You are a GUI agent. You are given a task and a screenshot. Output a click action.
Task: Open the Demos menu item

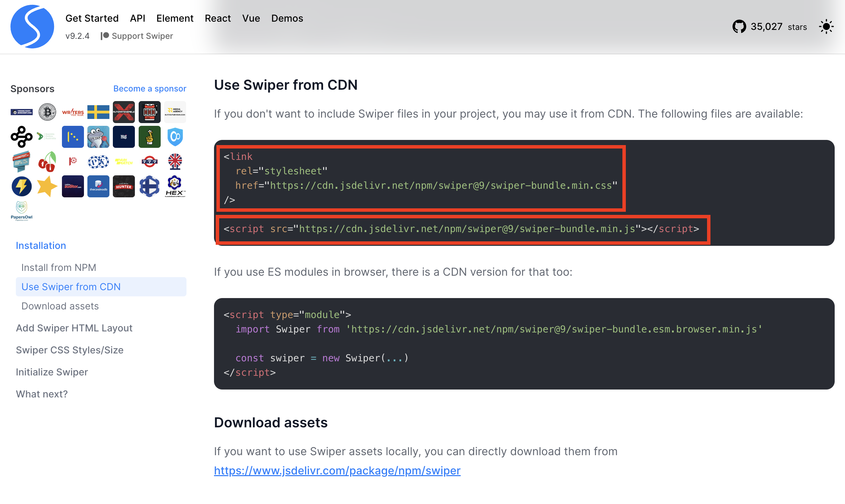tap(287, 18)
